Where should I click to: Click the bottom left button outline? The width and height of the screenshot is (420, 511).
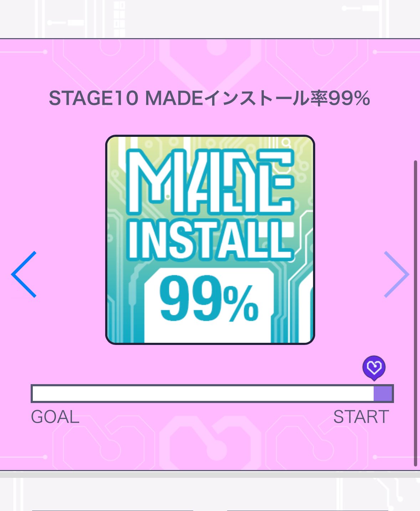[112, 510]
